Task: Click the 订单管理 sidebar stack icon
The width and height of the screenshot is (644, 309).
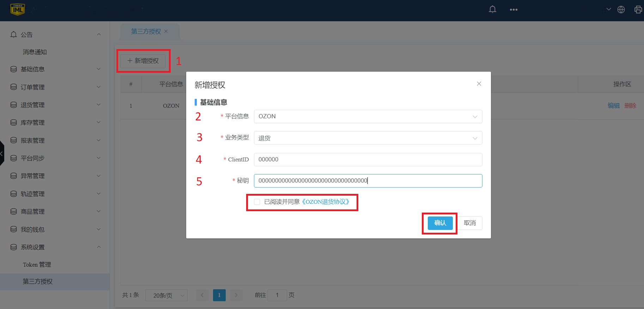Action: tap(14, 87)
